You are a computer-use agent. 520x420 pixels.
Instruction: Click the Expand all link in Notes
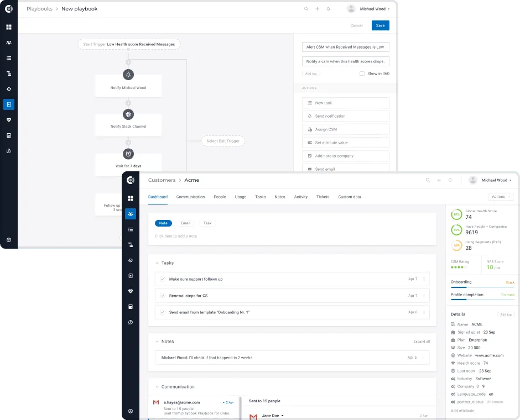pyautogui.click(x=422, y=342)
